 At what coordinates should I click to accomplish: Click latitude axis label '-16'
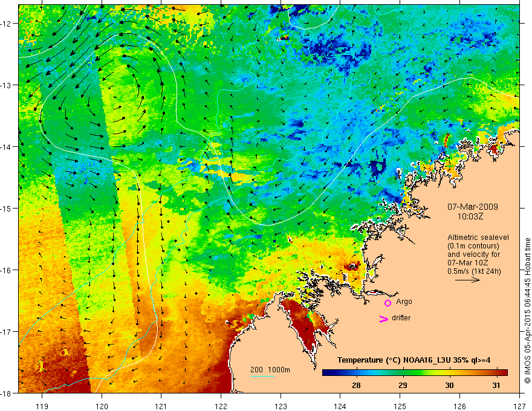pyautogui.click(x=7, y=270)
